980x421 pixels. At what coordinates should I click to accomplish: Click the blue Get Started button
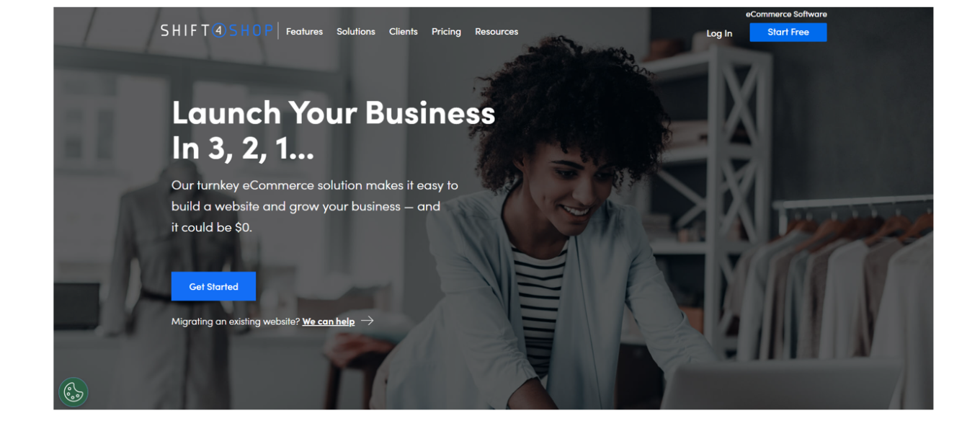(213, 286)
